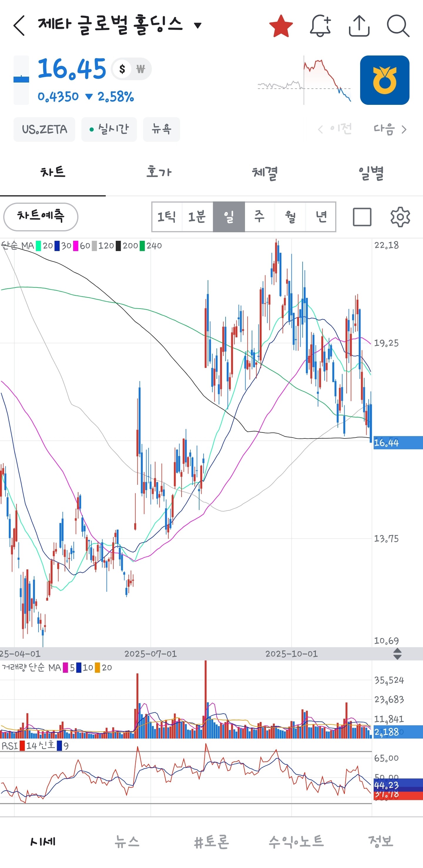Open the 수익노트 bottom tab
Viewport: 423px width, 868px height.
click(296, 842)
